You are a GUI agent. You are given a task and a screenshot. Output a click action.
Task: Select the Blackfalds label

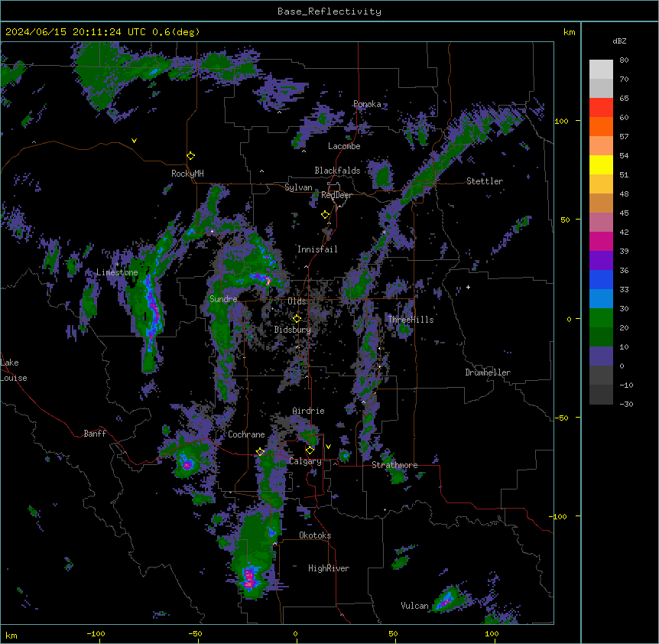pos(337,171)
